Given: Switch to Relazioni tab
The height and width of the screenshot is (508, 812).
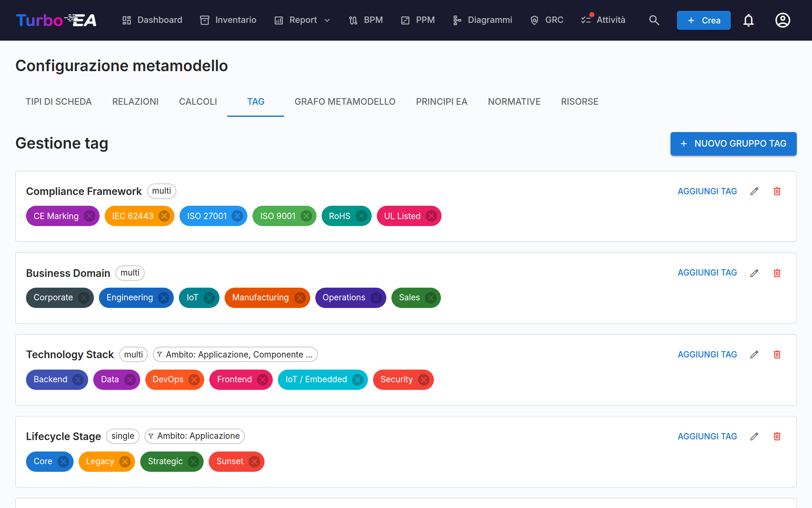Looking at the screenshot, I should click(x=135, y=102).
